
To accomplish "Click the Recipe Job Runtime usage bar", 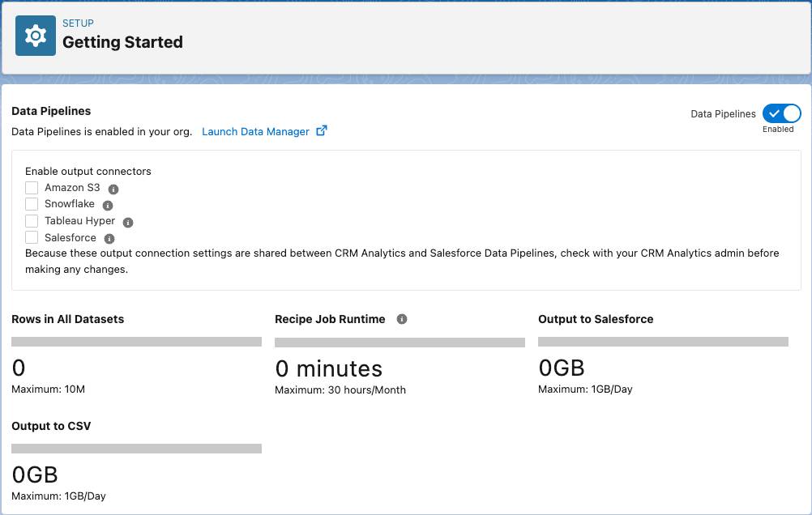I will click(x=400, y=343).
